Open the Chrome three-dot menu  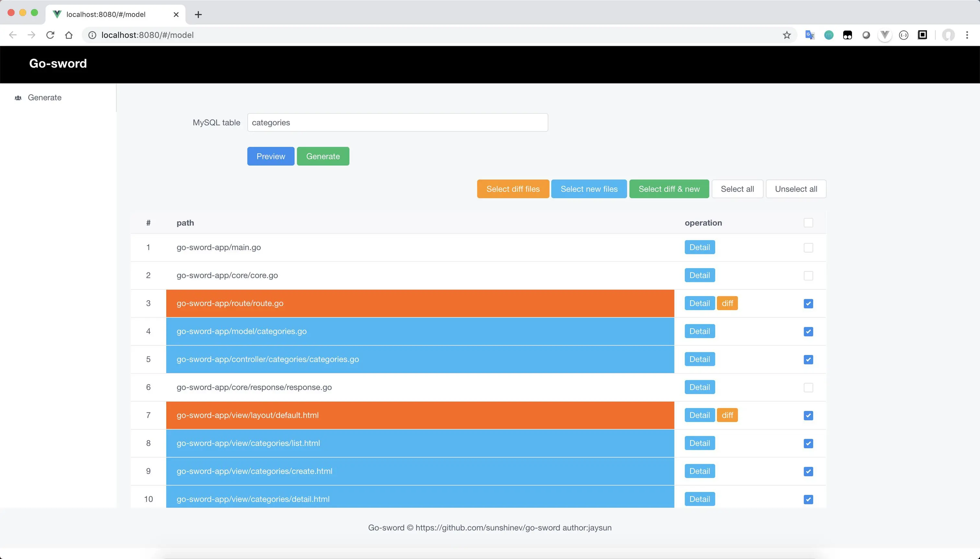[967, 35]
